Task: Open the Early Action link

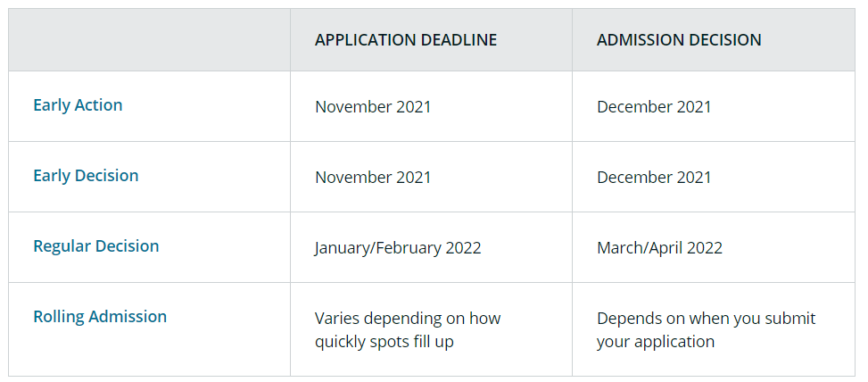Action: [x=78, y=105]
